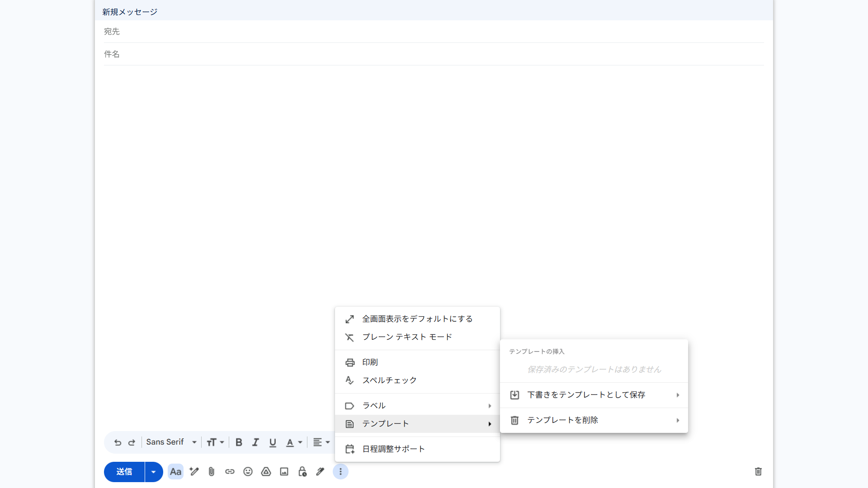Open send options arrow next to 送信
The width and height of the screenshot is (868, 488).
[154, 472]
